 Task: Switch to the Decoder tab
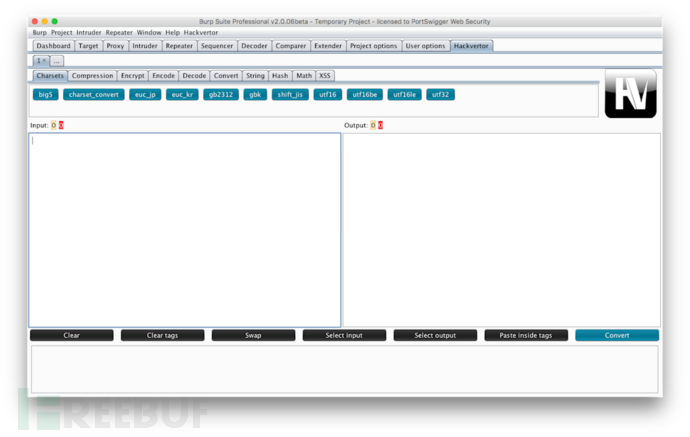coord(254,46)
